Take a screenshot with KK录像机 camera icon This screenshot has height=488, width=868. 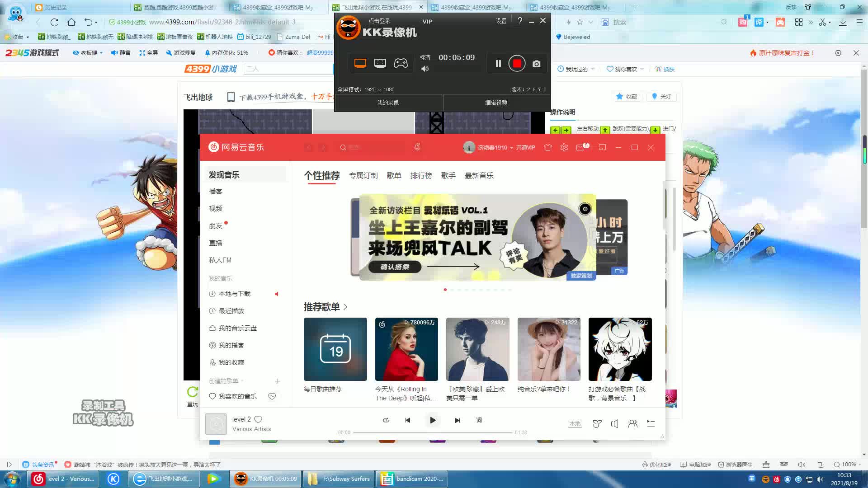coord(536,64)
